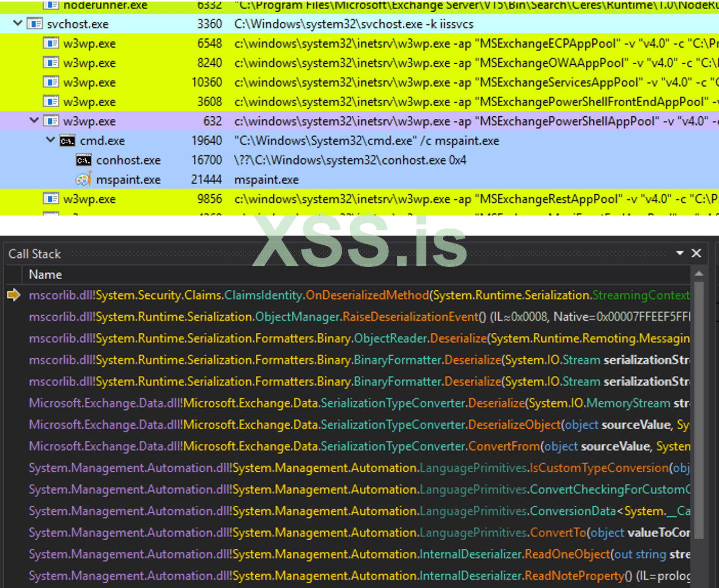The height and width of the screenshot is (588, 719).
Task: Click the w3wp.exe icon for MSExchangeECPAppPool
Action: coord(51,43)
